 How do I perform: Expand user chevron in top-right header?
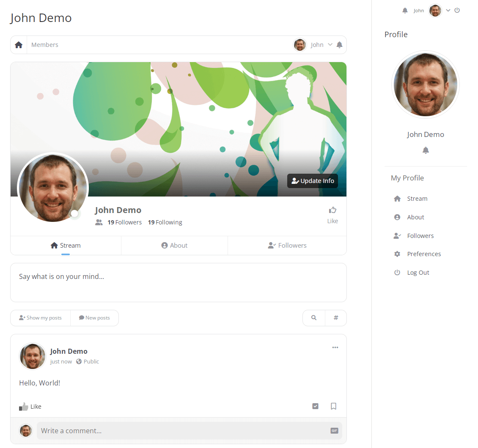point(448,11)
